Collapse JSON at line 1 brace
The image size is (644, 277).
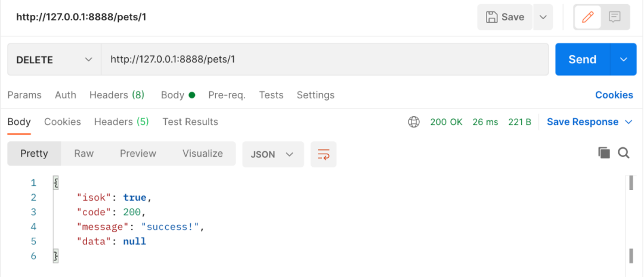click(55, 183)
